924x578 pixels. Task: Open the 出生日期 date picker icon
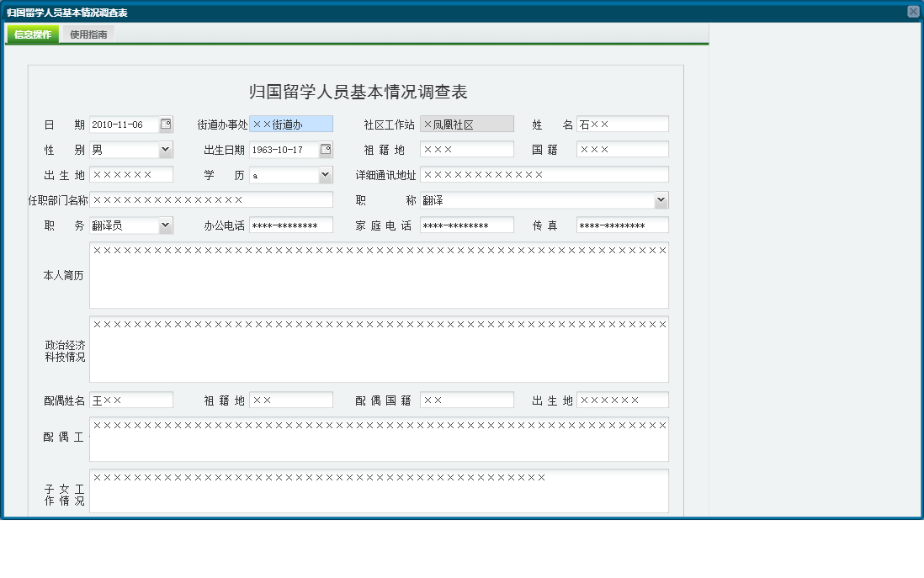click(x=326, y=149)
